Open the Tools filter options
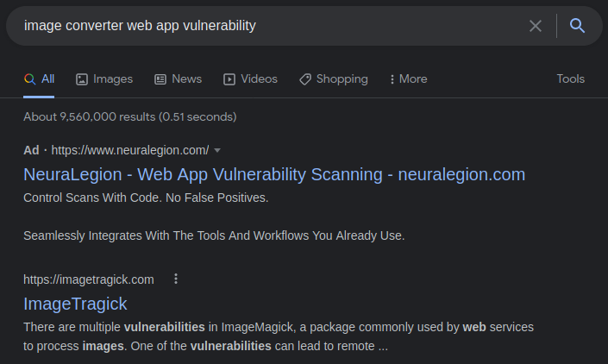Viewport: 608px width, 364px height. 570,79
